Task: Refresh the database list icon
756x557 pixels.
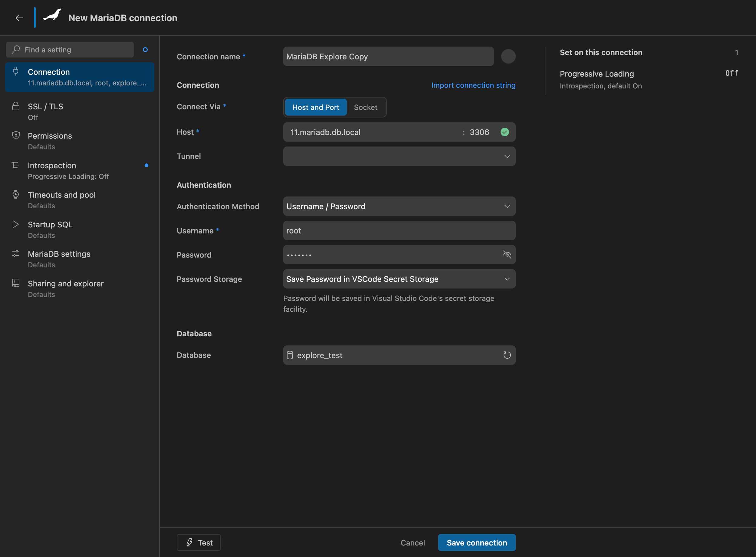Action: pos(507,355)
